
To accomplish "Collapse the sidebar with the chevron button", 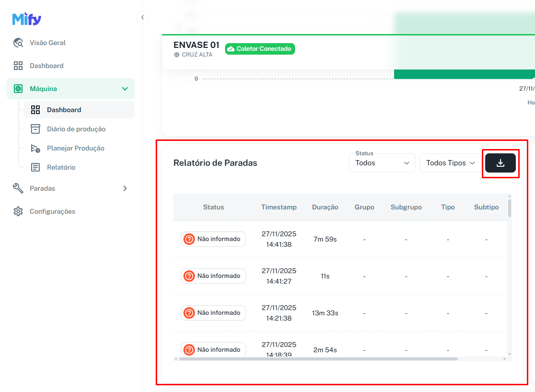I will pyautogui.click(x=142, y=17).
